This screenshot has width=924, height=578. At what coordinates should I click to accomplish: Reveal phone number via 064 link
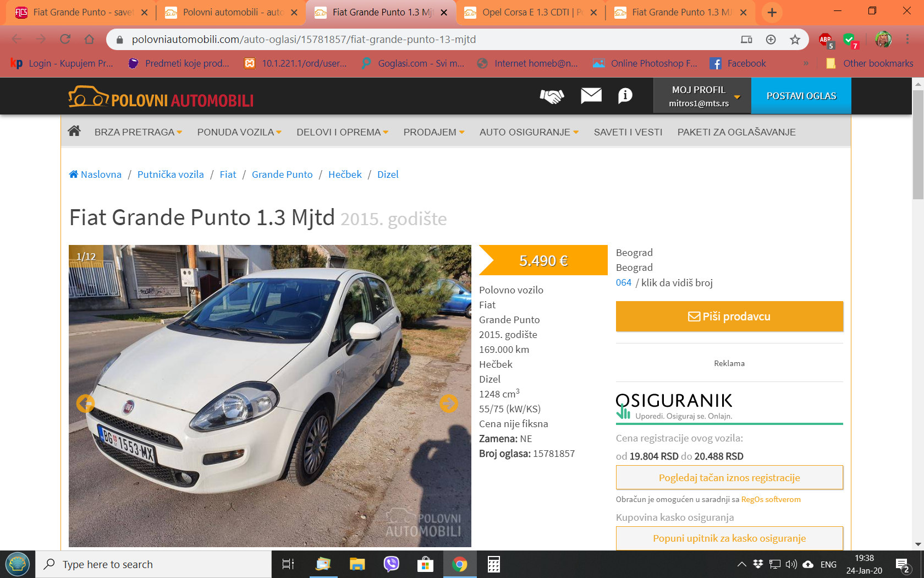coord(624,282)
